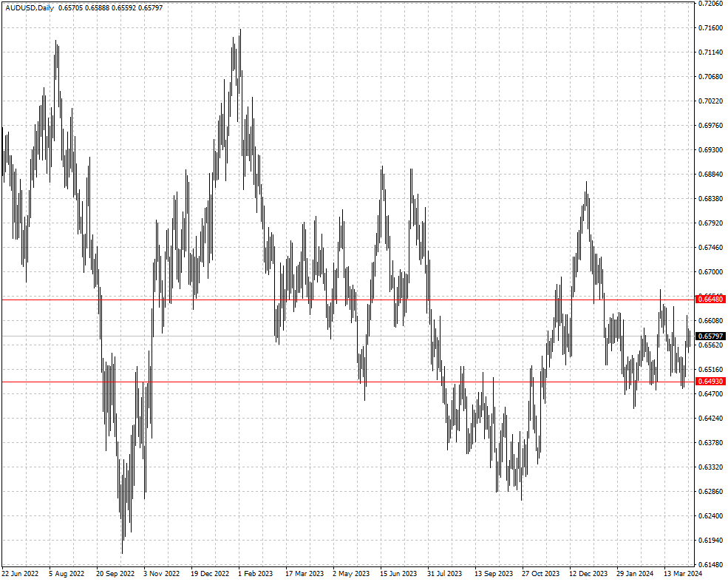Click the gray current-price horizontal line
The height and width of the screenshot is (582, 728).
point(348,336)
